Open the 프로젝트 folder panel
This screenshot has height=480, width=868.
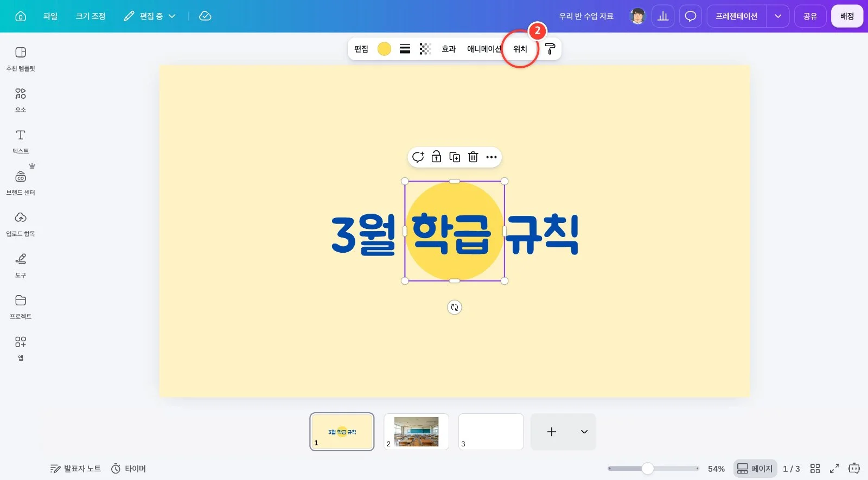(x=21, y=306)
